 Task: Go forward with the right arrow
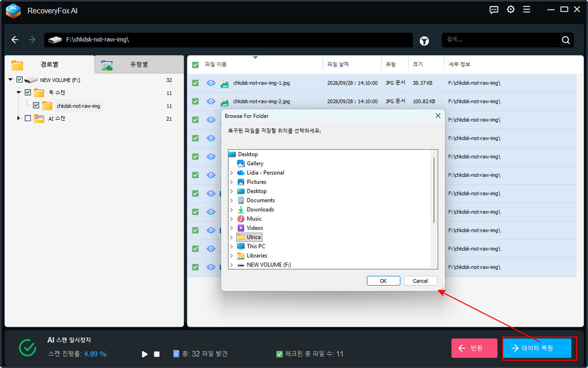pyautogui.click(x=32, y=40)
